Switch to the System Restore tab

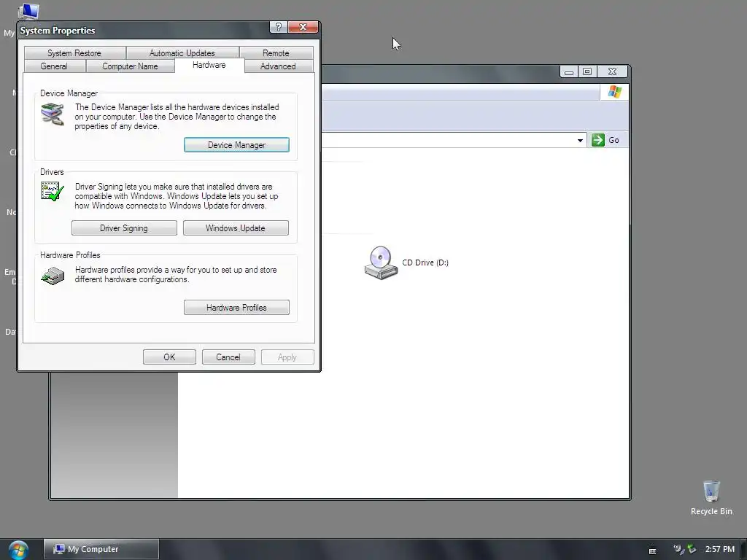pyautogui.click(x=74, y=52)
